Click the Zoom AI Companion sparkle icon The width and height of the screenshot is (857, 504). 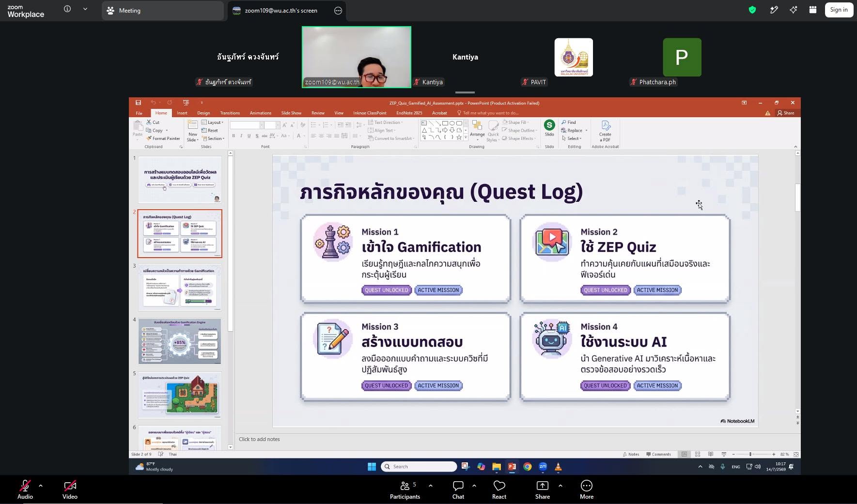[794, 10]
